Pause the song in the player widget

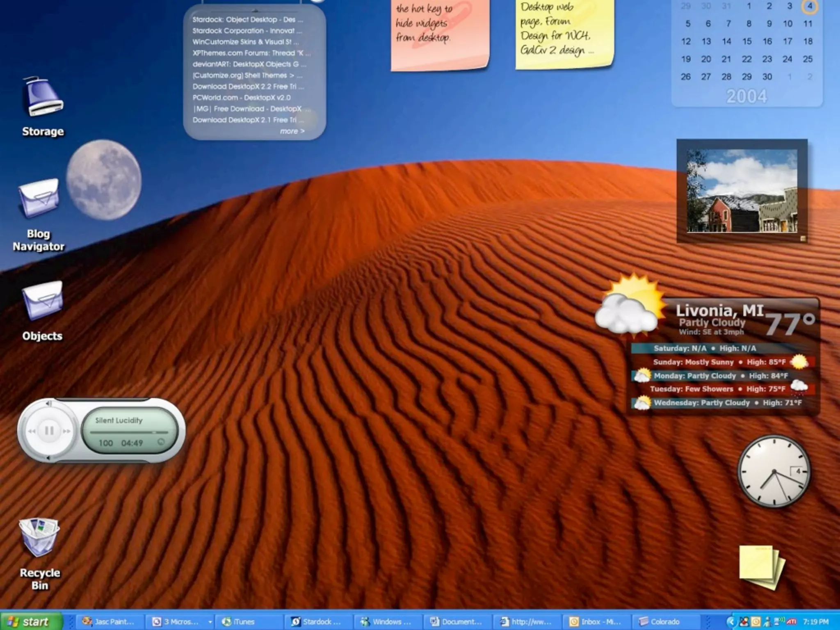[x=49, y=431]
